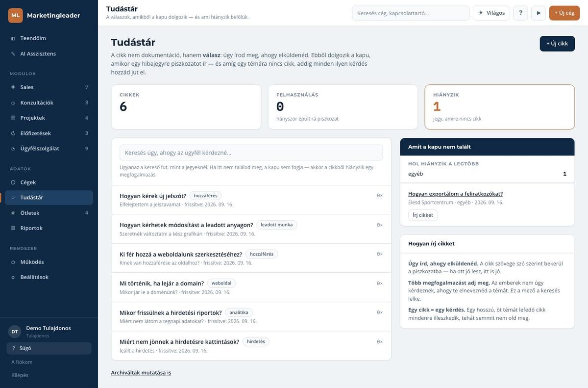Open help with the question mark button
The height and width of the screenshot is (388, 588).
520,13
